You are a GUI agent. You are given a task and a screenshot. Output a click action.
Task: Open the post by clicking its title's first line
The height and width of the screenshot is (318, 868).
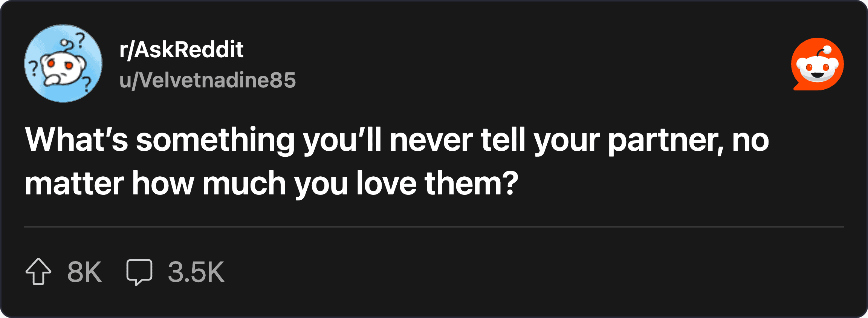click(396, 140)
